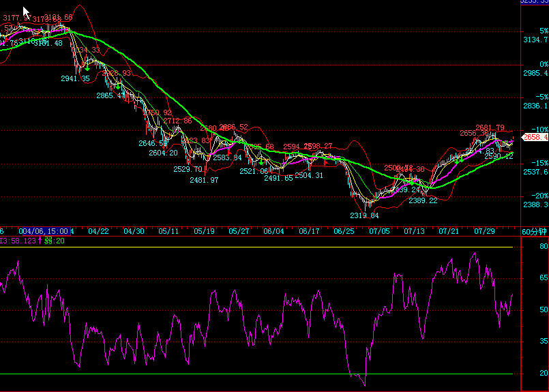Image resolution: width=549 pixels, height=392 pixels.
Task: Click the 2319.84 lowest price label
Action: (x=364, y=215)
